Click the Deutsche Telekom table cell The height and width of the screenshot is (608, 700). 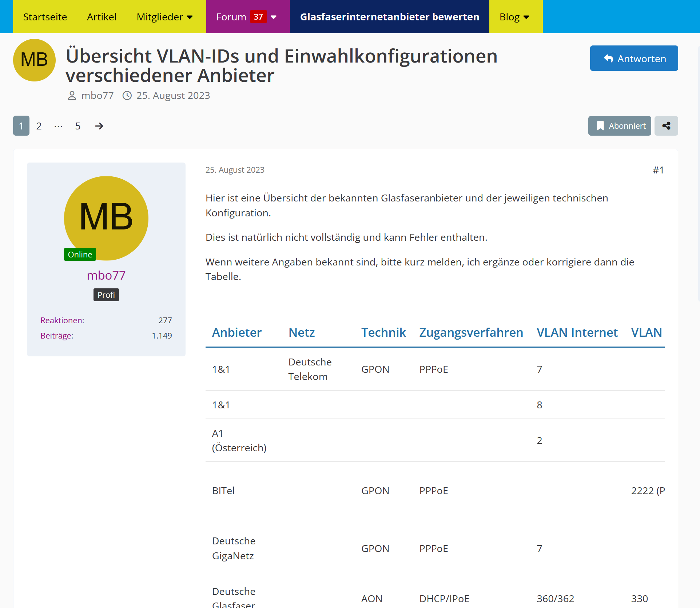310,369
